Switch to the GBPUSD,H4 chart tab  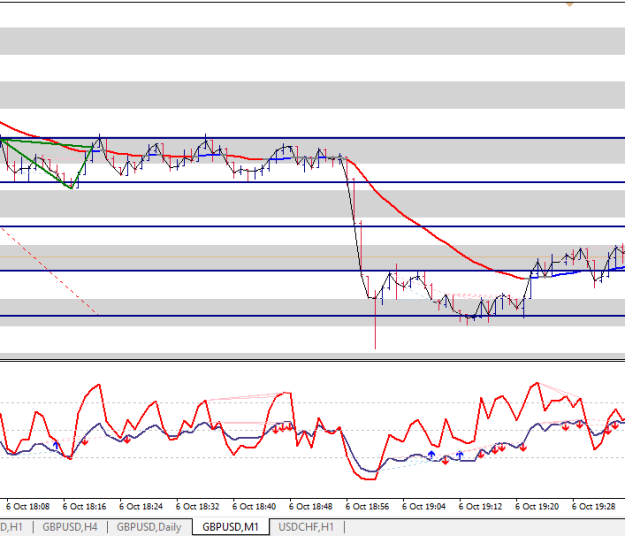(x=70, y=527)
